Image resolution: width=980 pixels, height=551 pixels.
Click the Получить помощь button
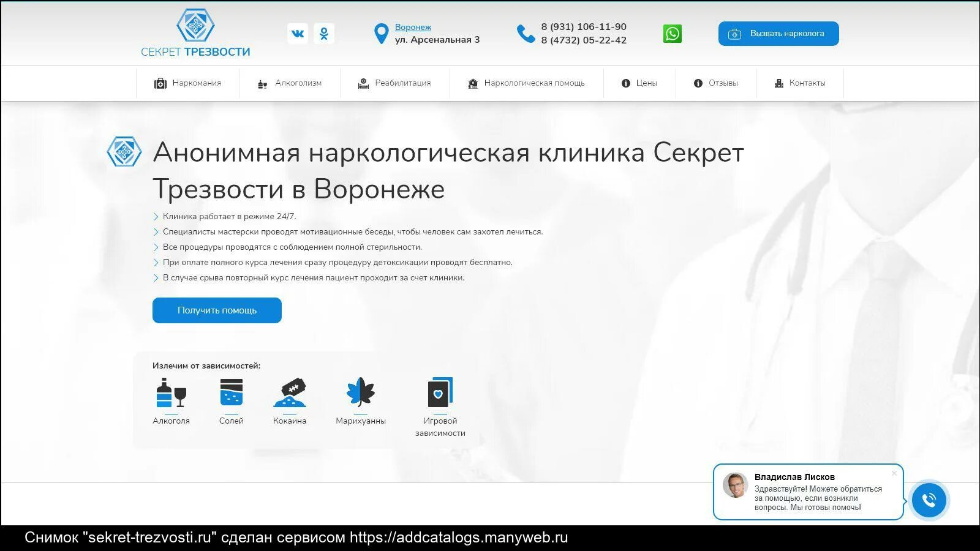[217, 310]
